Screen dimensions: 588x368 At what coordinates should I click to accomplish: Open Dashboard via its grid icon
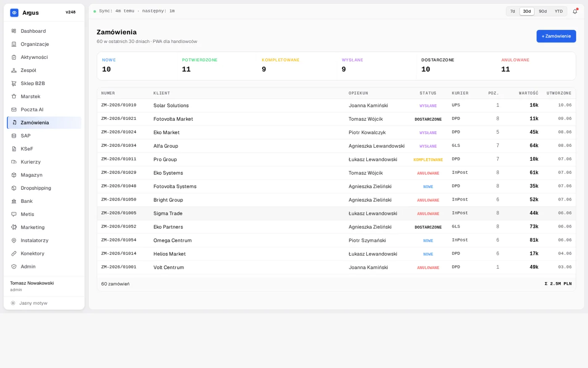click(14, 31)
